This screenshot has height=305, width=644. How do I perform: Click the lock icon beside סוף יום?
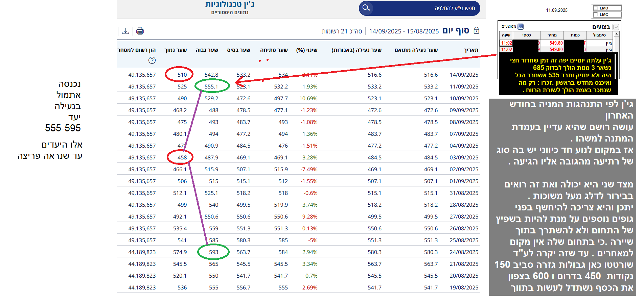476,30
